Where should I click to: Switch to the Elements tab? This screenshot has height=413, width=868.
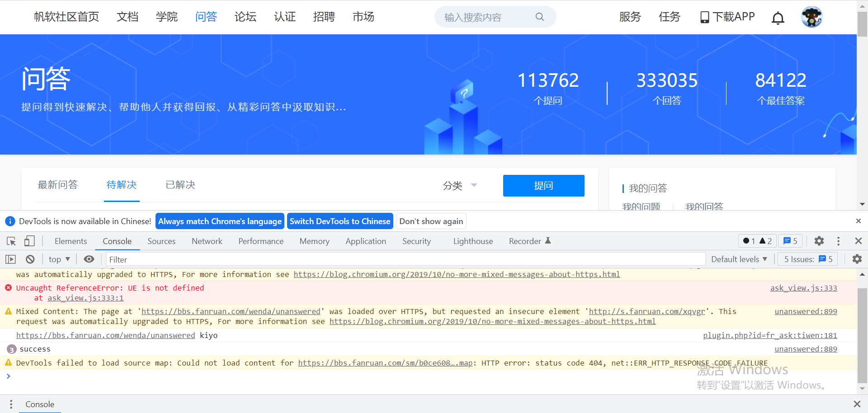coord(71,241)
